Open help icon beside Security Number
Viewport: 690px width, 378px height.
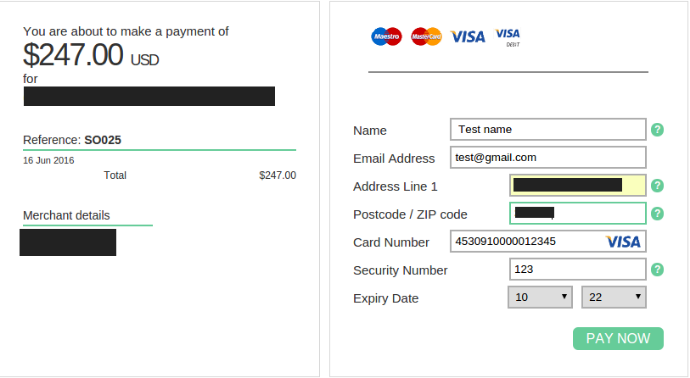click(657, 269)
